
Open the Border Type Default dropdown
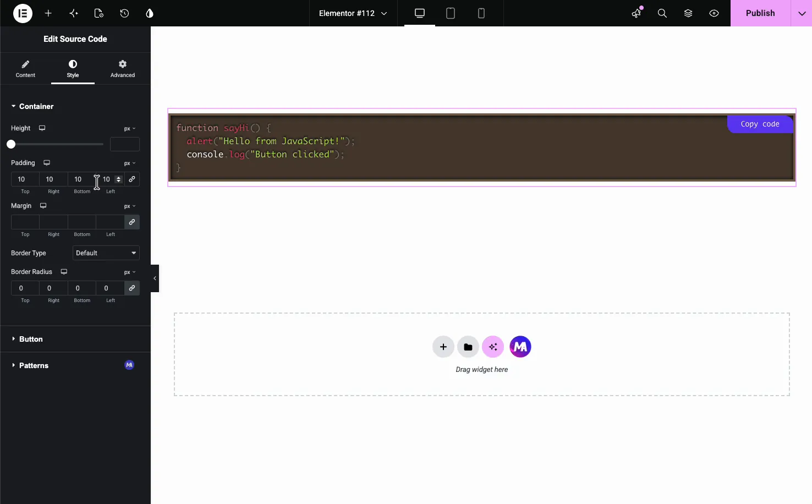tap(106, 253)
